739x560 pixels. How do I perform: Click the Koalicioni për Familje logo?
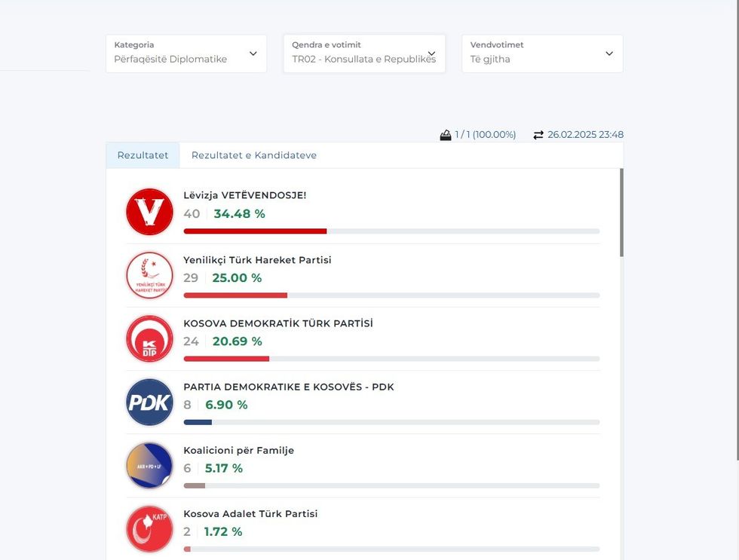(x=149, y=465)
